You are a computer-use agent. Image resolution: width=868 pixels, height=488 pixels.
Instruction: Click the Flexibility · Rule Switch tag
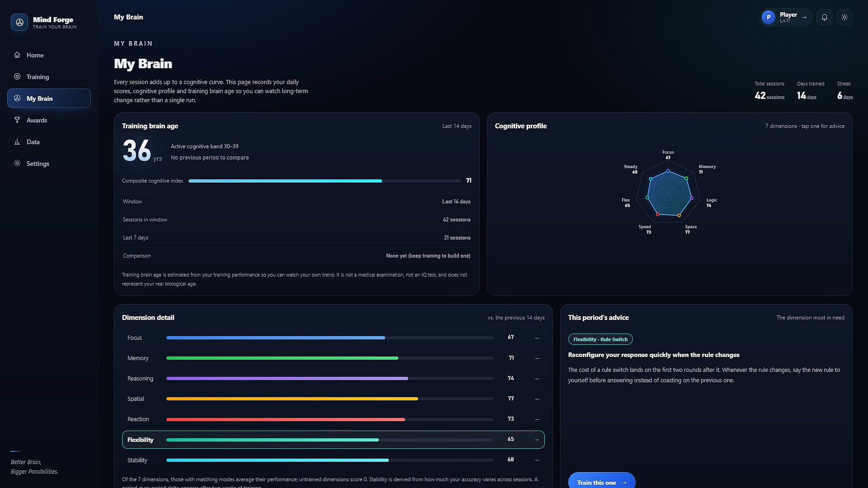600,339
